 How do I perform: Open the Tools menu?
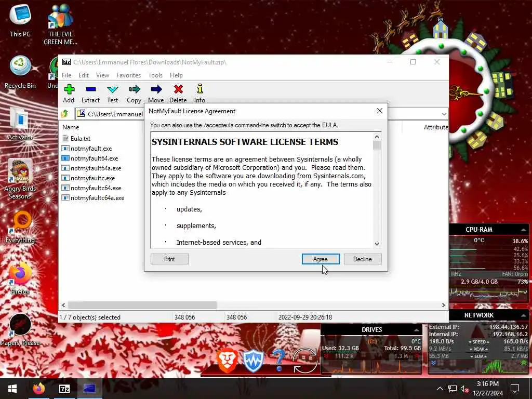155,75
